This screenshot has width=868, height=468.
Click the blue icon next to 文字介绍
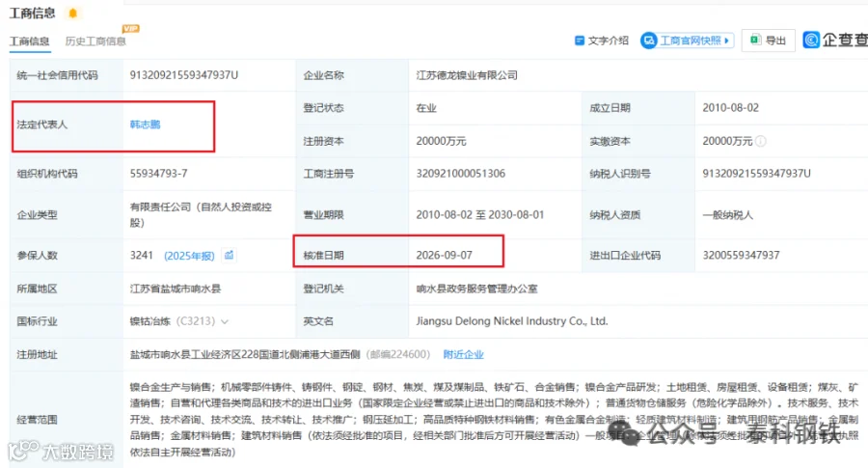click(x=580, y=41)
